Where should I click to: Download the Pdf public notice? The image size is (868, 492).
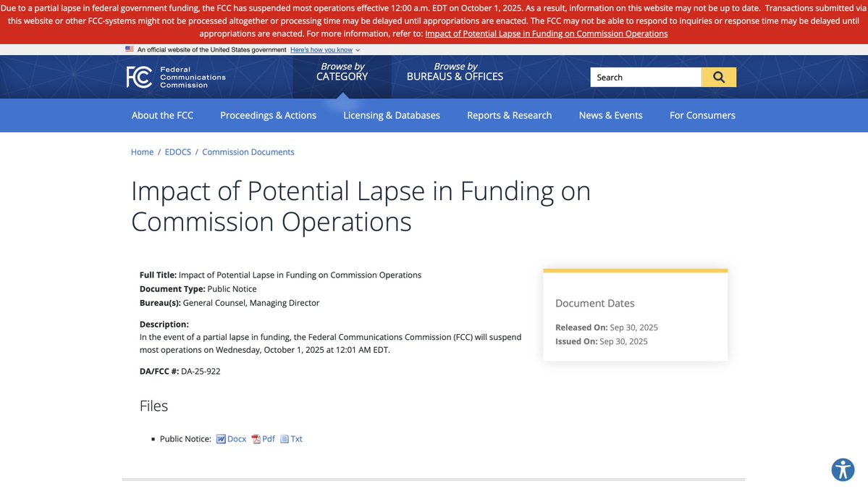[x=269, y=439]
